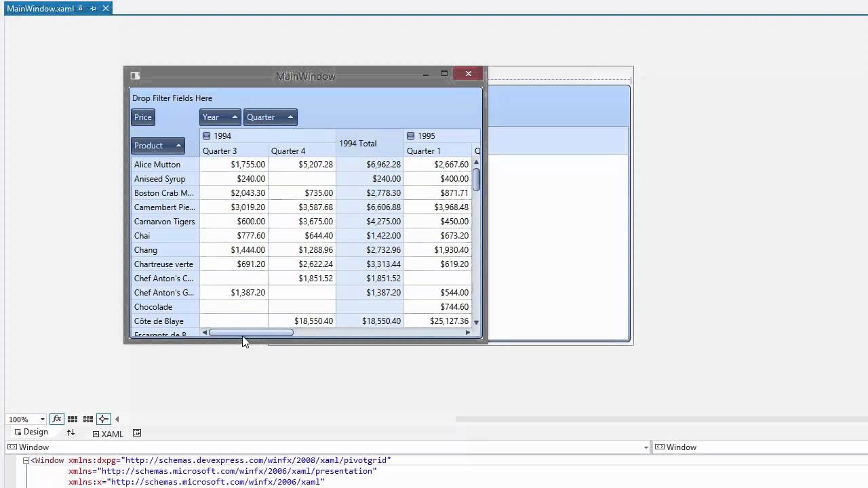868x488 pixels.
Task: Click the Price data field button
Action: point(143,117)
